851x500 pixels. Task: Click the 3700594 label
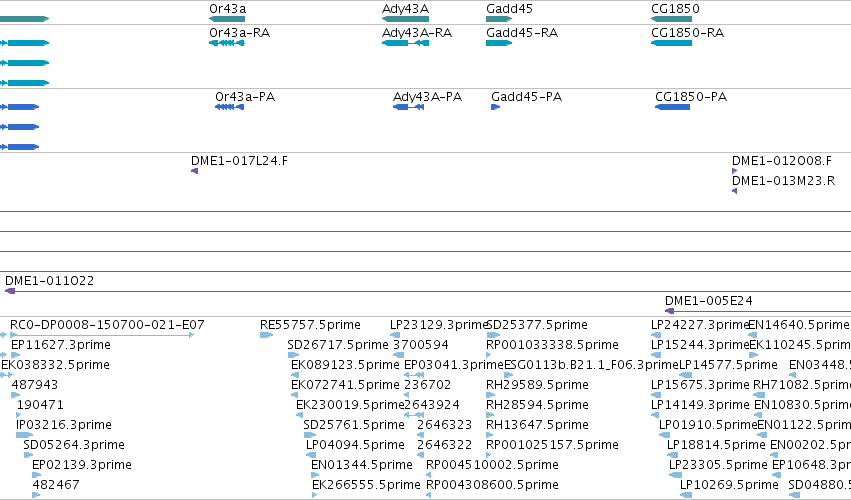point(421,345)
